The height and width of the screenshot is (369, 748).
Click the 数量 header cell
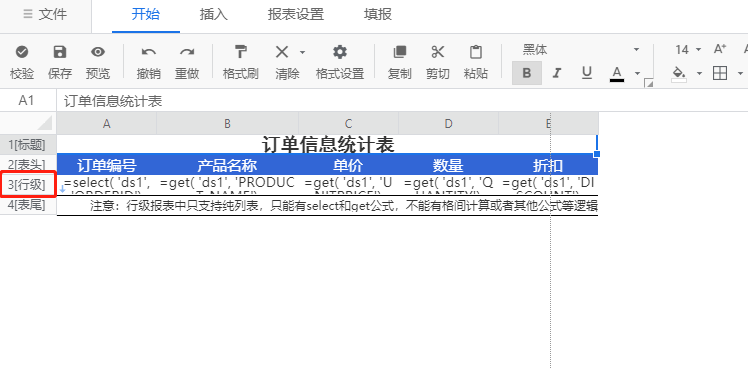coord(448,165)
